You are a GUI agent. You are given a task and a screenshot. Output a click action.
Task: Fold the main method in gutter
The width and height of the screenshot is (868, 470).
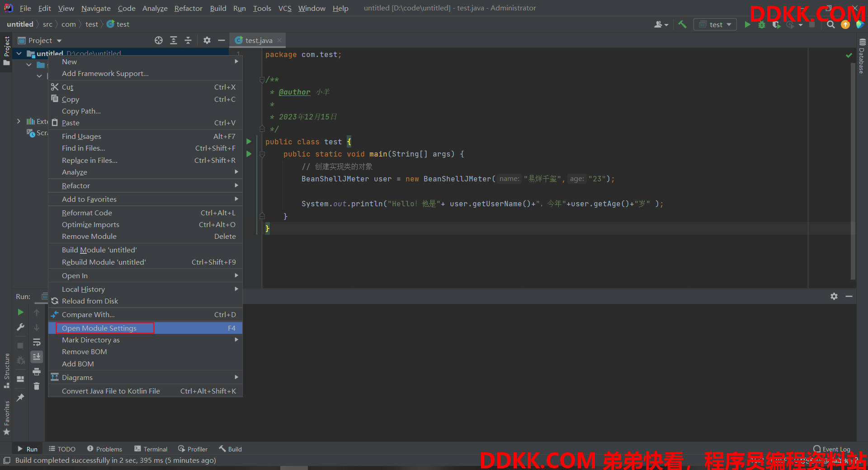point(262,154)
